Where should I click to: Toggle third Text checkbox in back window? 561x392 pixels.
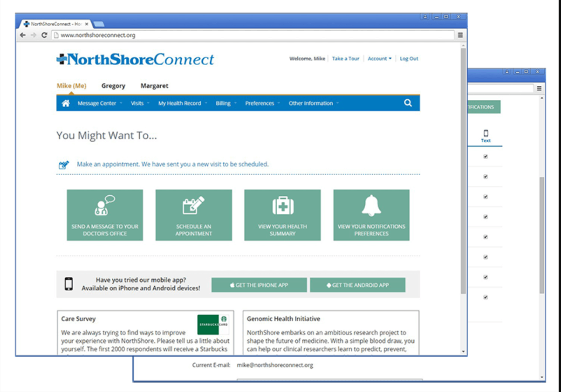pos(486,197)
